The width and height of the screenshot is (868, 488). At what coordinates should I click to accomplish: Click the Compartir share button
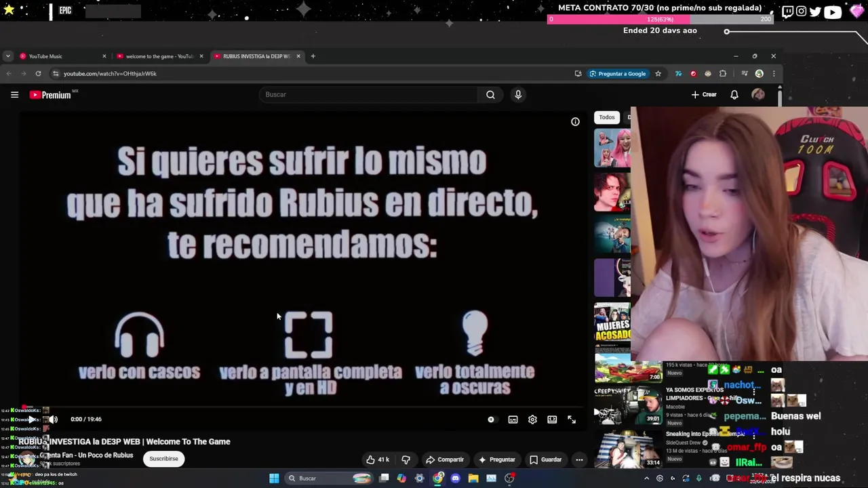click(445, 460)
